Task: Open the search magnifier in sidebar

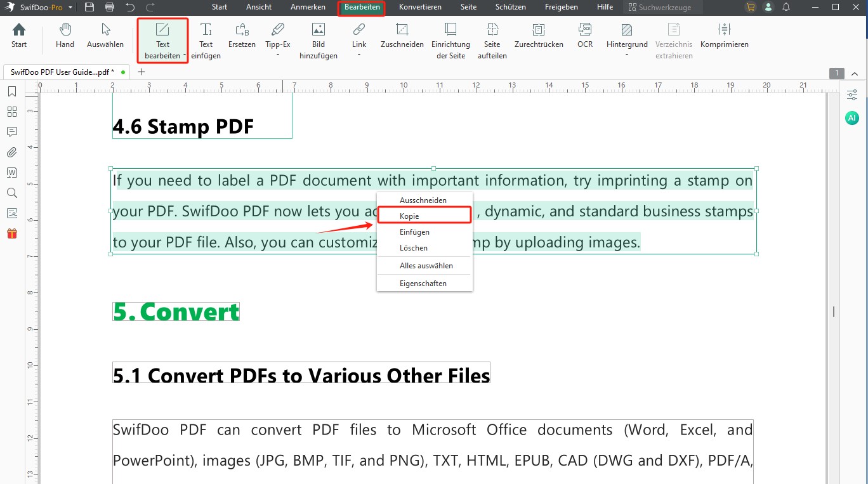Action: click(x=12, y=193)
